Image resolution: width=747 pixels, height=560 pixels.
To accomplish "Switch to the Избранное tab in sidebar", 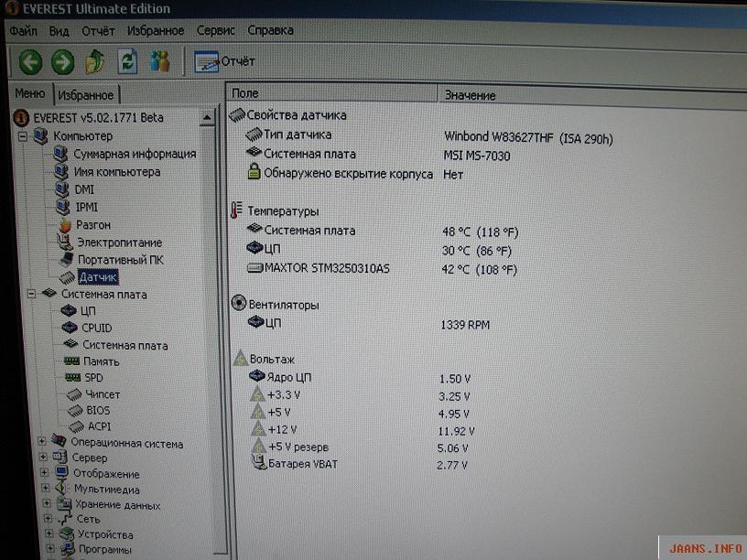I will 86,95.
